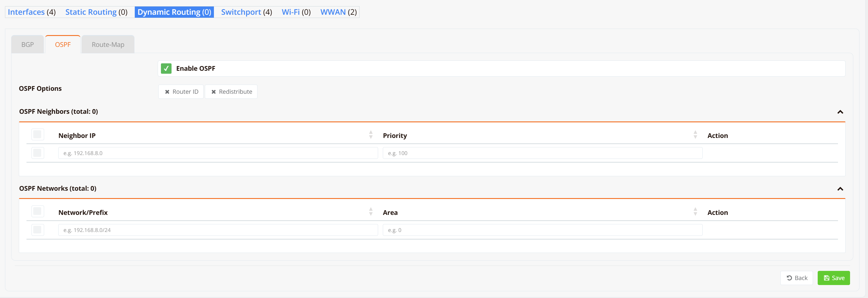Remove the Router ID option tag
This screenshot has width=868, height=298.
pos(167,92)
